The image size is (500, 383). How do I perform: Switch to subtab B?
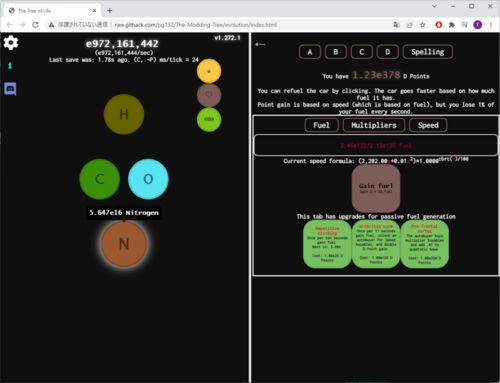[336, 52]
